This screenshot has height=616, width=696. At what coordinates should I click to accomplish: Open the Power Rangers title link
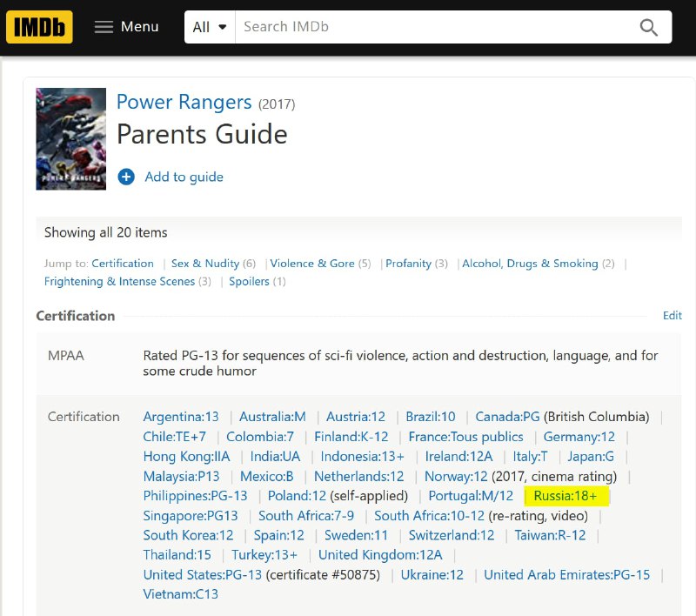point(184,102)
